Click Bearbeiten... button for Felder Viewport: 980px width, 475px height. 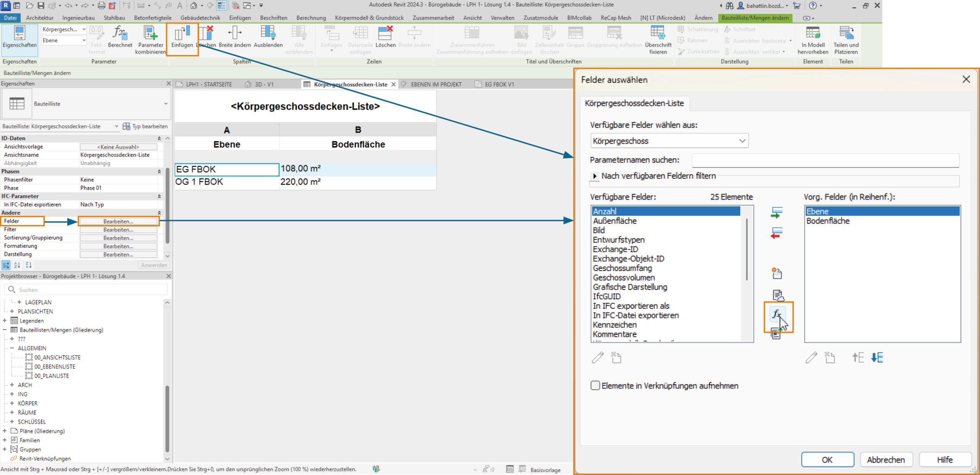[x=118, y=221]
